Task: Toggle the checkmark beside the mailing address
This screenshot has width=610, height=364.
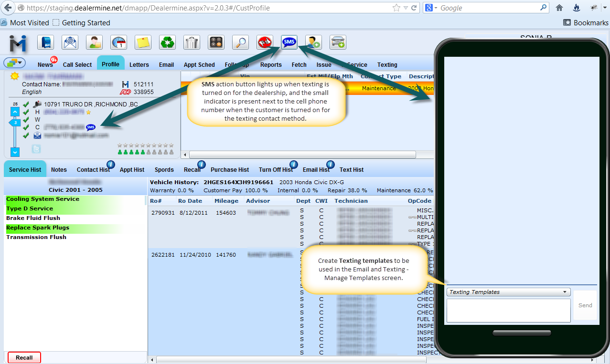Action: [x=26, y=104]
